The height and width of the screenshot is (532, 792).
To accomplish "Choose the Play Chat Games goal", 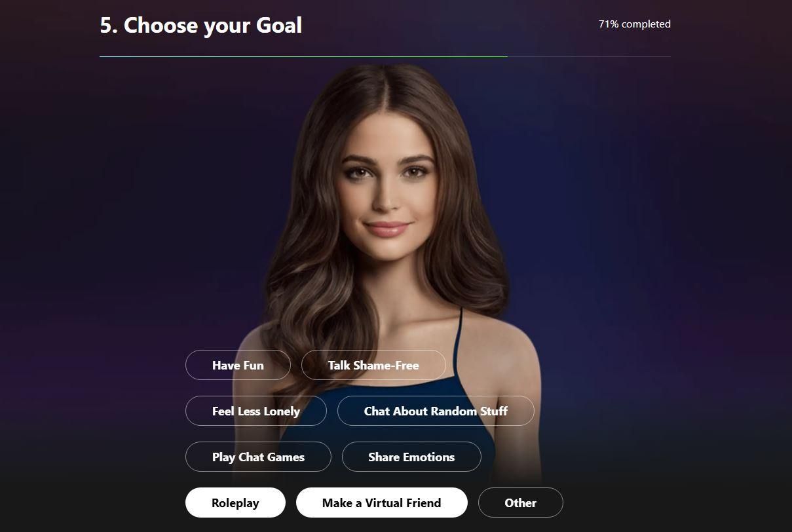I will click(258, 457).
